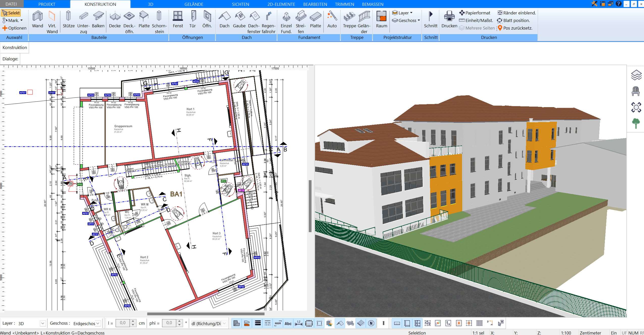Toggle roof visibility in bottom toolbar
Screen dimensions: 644x335
[x=340, y=323]
